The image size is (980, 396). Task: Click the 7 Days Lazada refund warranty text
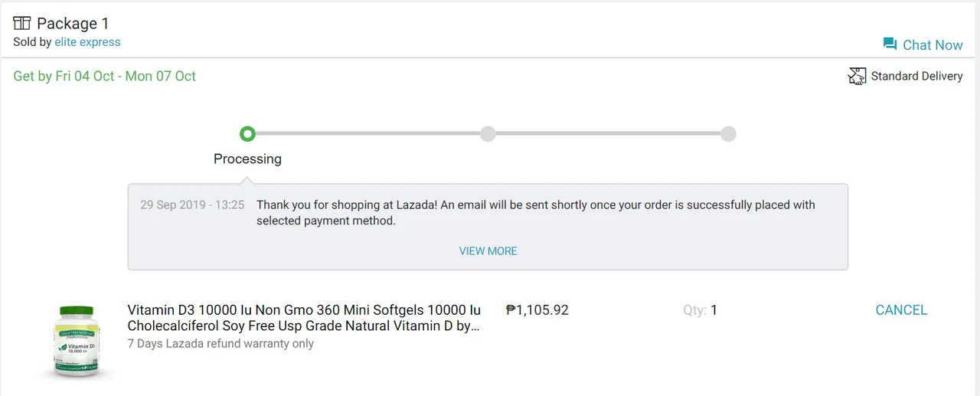tap(220, 344)
